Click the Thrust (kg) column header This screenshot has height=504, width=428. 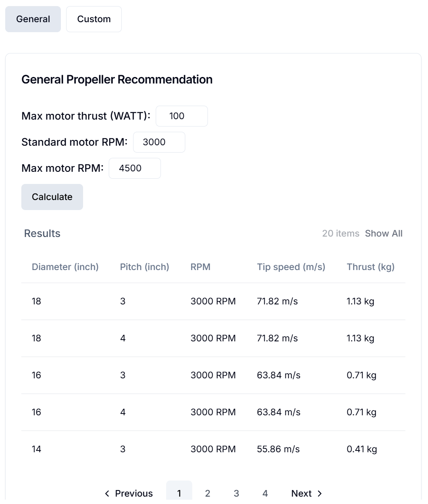tap(371, 267)
